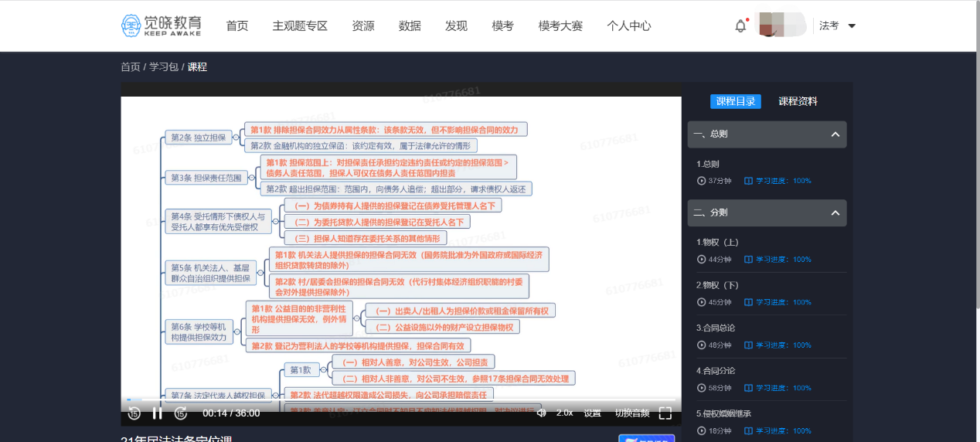The width and height of the screenshot is (980, 442).
Task: Click play icon beside 48分钟
Action: [702, 345]
